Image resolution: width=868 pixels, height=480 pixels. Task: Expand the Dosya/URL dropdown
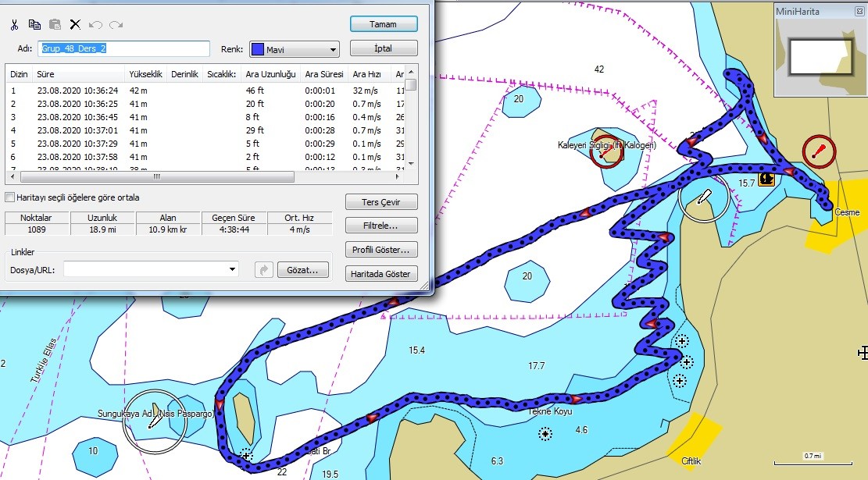232,270
